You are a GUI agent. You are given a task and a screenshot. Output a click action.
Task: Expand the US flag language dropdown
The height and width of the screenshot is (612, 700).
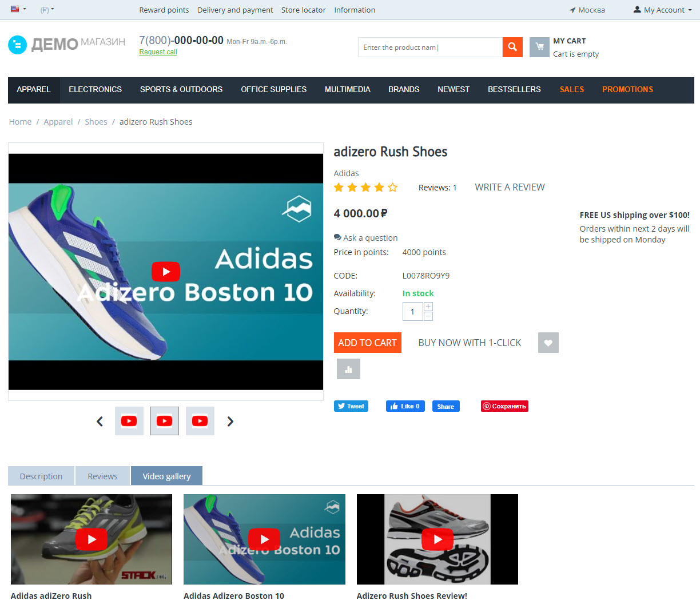pyautogui.click(x=15, y=9)
